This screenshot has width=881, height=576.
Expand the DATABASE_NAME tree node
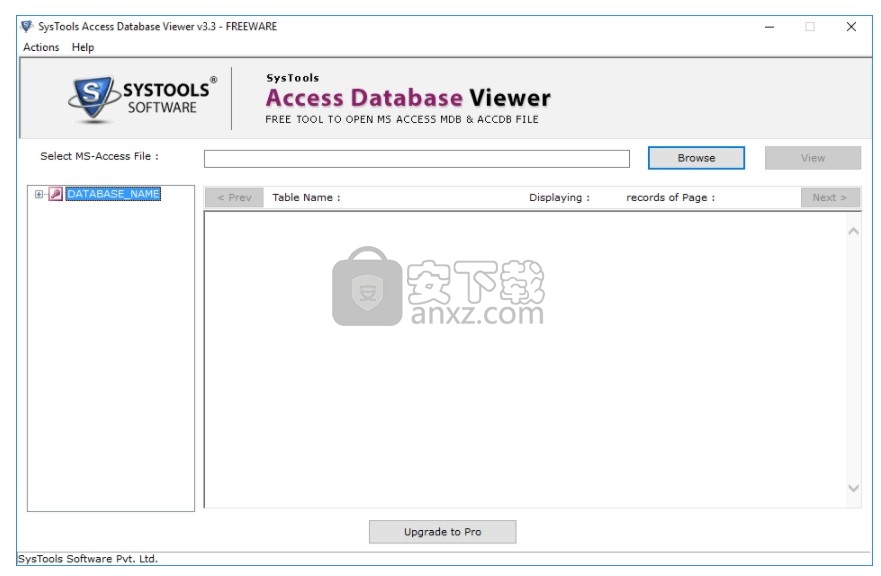(x=39, y=194)
